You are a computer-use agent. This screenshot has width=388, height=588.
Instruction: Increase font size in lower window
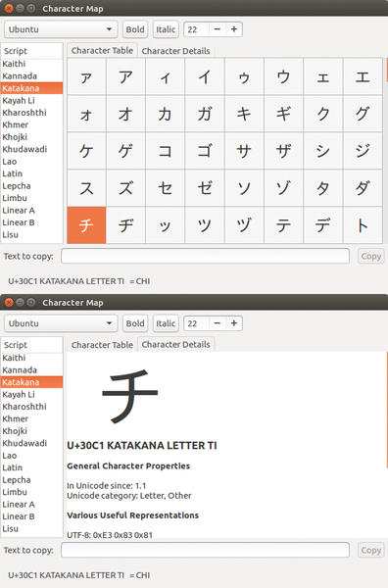(234, 323)
